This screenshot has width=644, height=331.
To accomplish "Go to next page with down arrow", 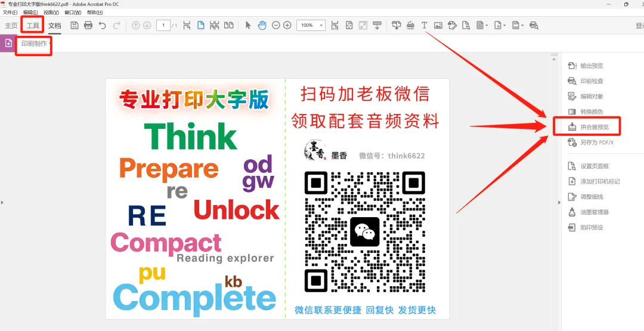I will [x=147, y=26].
